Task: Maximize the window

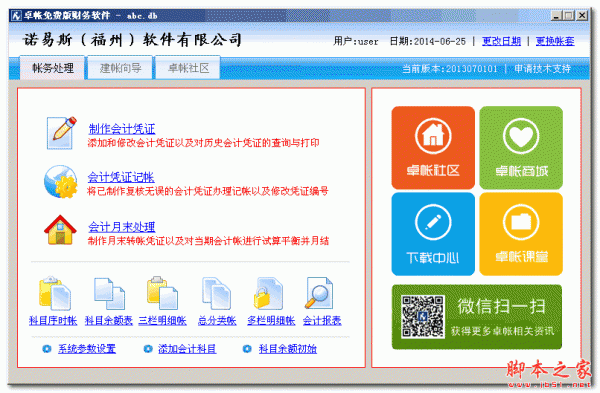Action: (569, 16)
